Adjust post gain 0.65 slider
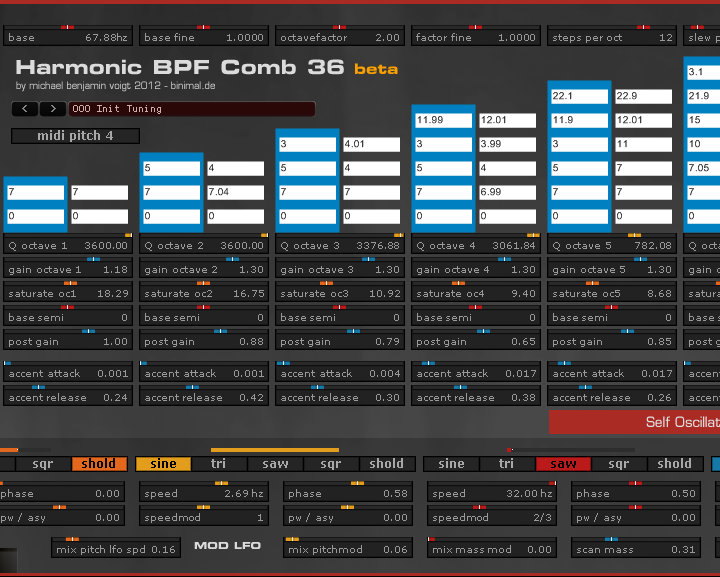Viewport: 720px width, 577px height. click(476, 340)
